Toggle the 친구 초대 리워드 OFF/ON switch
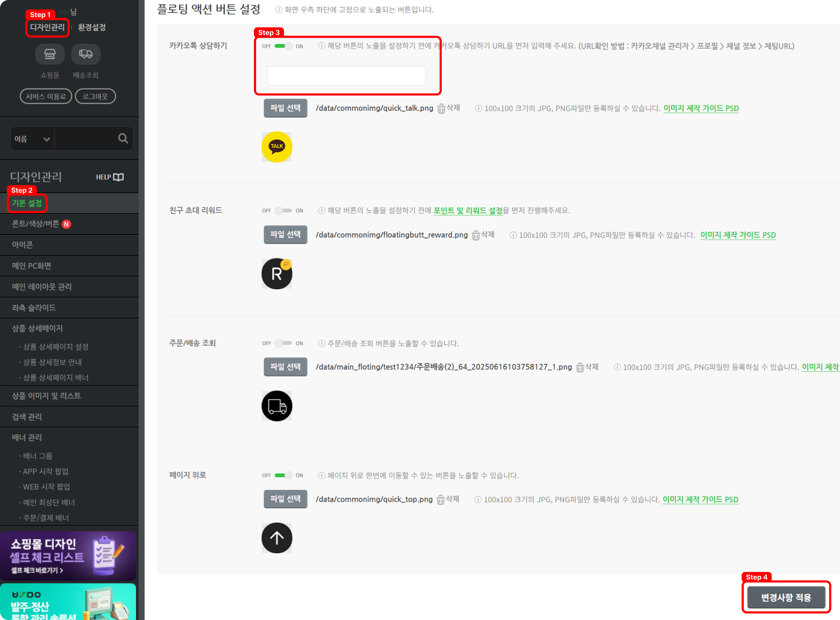Viewport: 840px width, 620px height. point(283,211)
